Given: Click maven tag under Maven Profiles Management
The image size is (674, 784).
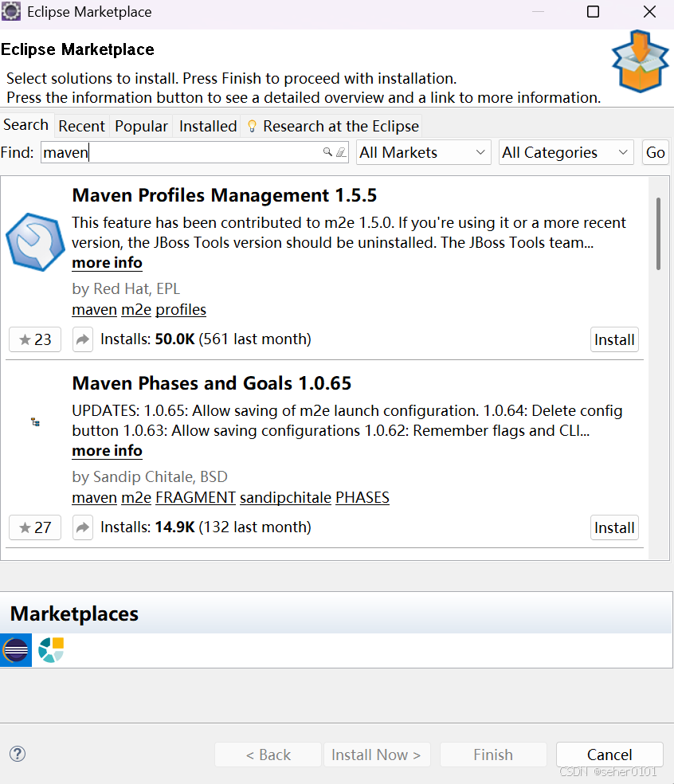Looking at the screenshot, I should pos(95,309).
